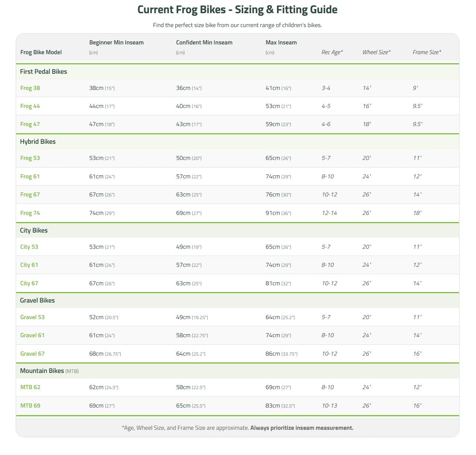
Task: Click the Gravel 67 link
Action: tap(32, 354)
